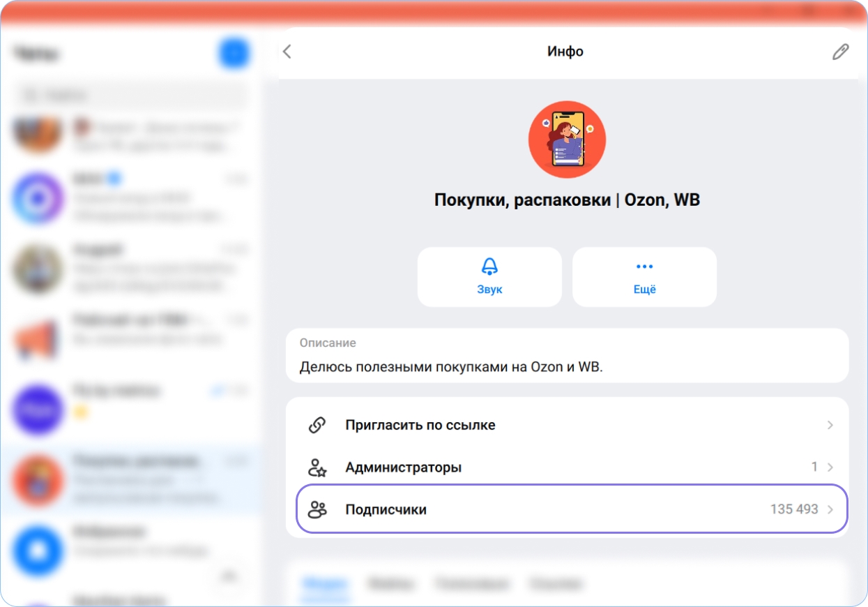Open more actions via Ещё button
Image resolution: width=868 pixels, height=607 pixels.
[644, 277]
